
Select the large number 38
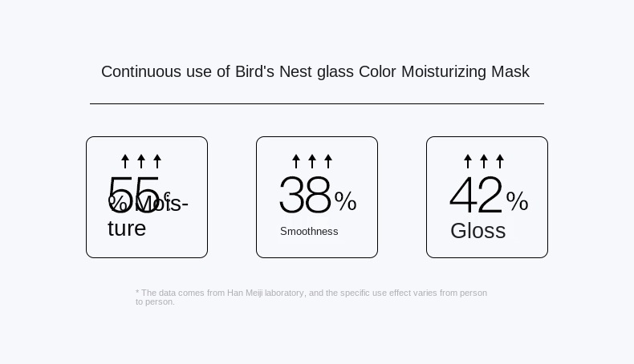(305, 196)
